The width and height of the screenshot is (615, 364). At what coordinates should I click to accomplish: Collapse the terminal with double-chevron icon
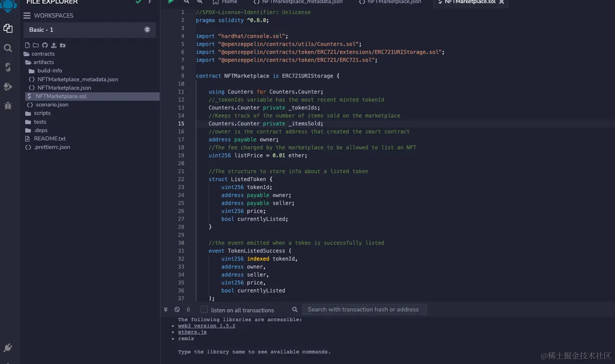[166, 310]
